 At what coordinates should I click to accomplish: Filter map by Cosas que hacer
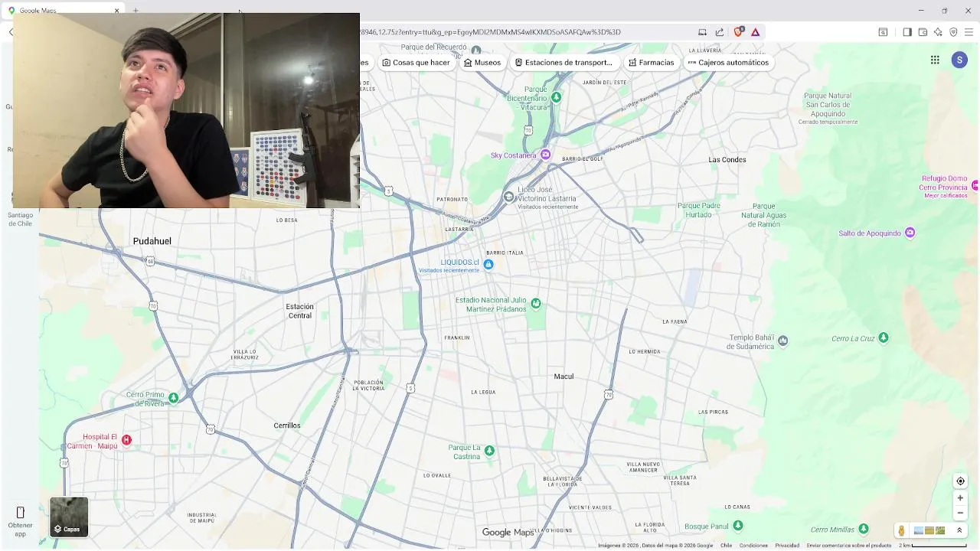pyautogui.click(x=416, y=63)
